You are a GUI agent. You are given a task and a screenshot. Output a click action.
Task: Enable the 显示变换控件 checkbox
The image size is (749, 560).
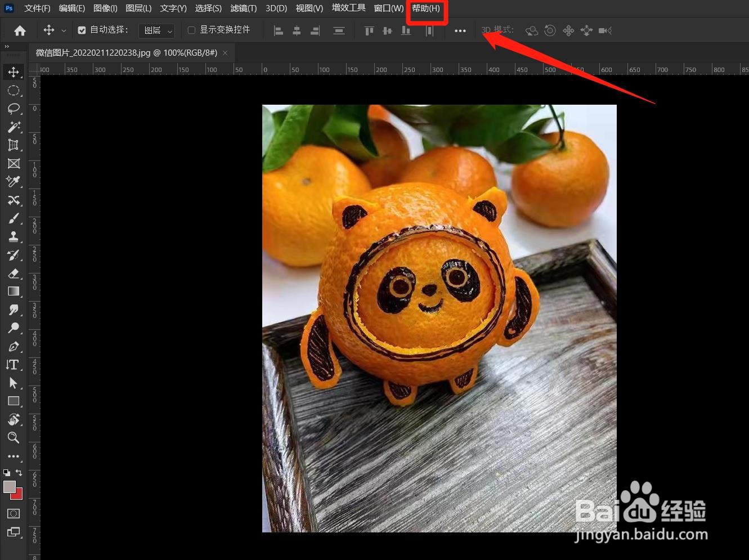pyautogui.click(x=191, y=29)
